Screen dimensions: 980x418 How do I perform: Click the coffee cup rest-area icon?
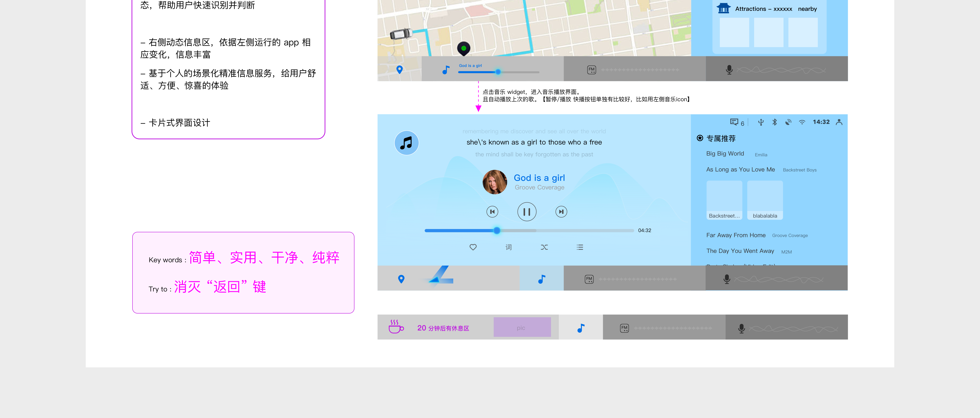[x=396, y=326]
